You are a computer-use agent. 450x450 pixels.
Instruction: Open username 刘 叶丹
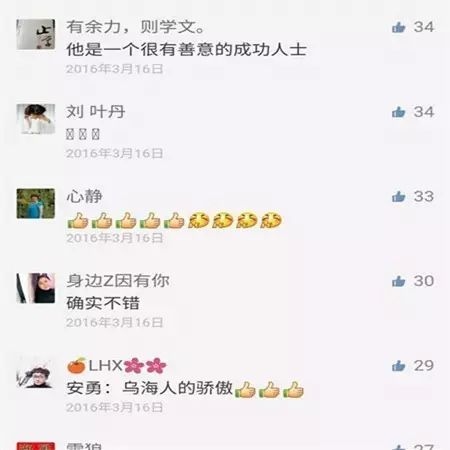click(95, 111)
